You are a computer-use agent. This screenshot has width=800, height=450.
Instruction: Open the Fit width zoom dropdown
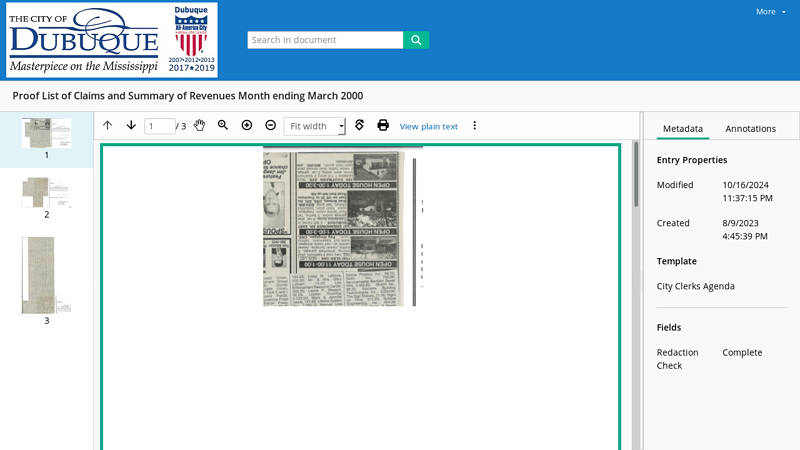pyautogui.click(x=314, y=126)
